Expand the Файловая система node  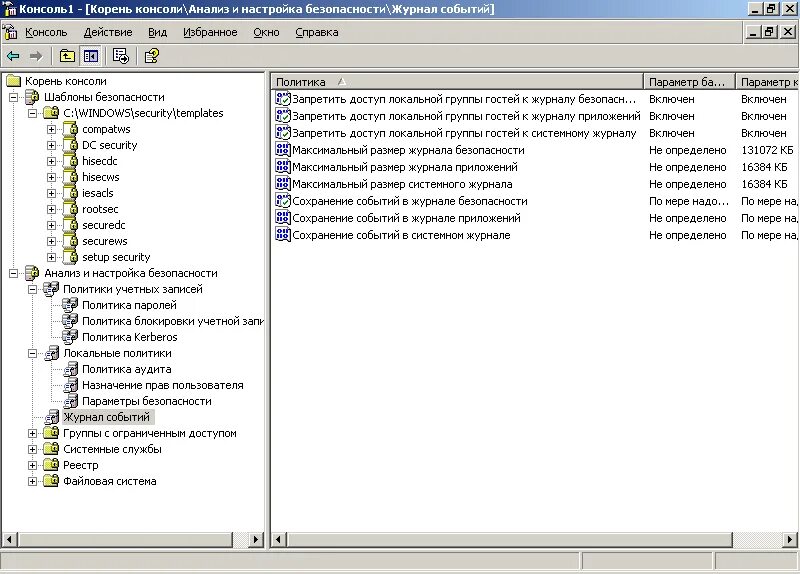click(x=32, y=481)
